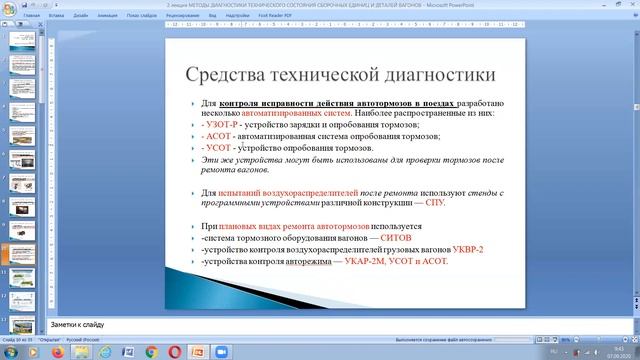Open File Explorer folder from taskbar
The width and height of the screenshot is (640, 360).
coord(81,352)
